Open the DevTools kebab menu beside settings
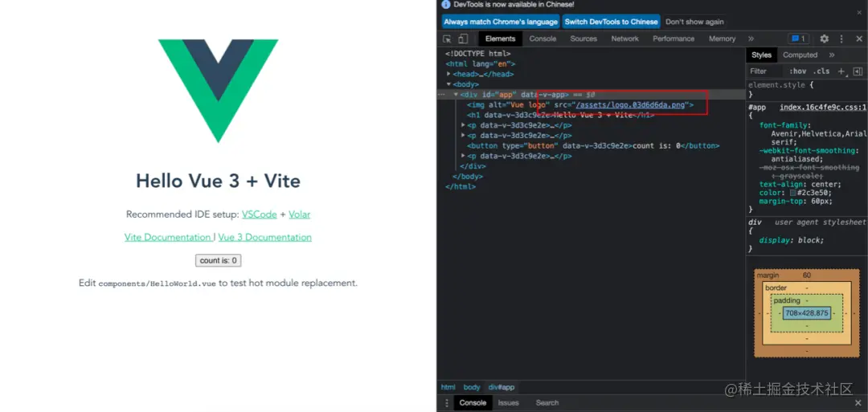The height and width of the screenshot is (412, 868). pos(841,39)
